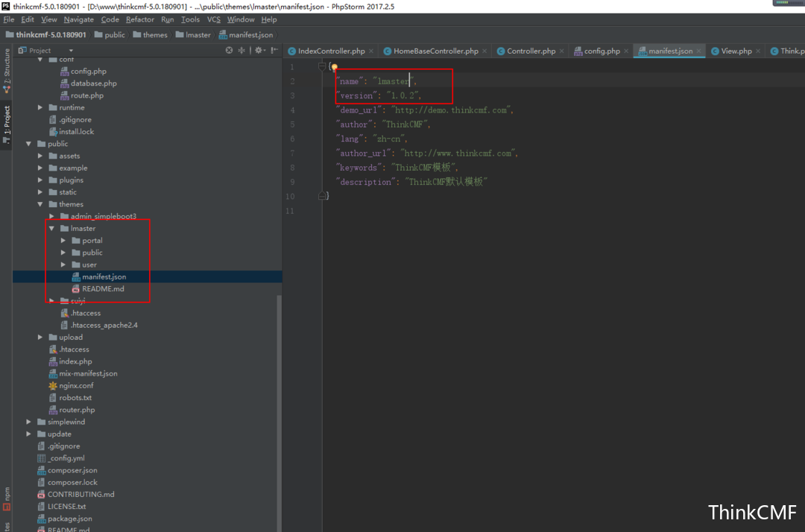Fold the closing brace marker at line 10
Viewport: 805px width, 532px height.
coord(322,195)
